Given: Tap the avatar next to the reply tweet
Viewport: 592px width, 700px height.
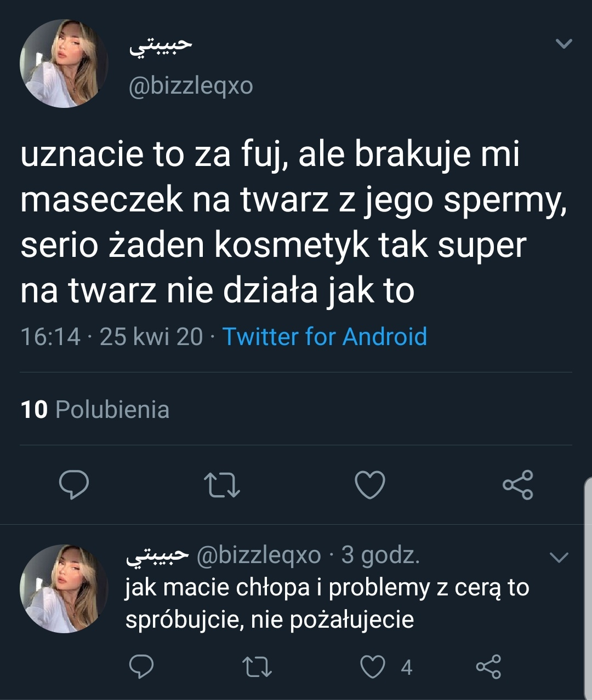Looking at the screenshot, I should coord(64,589).
